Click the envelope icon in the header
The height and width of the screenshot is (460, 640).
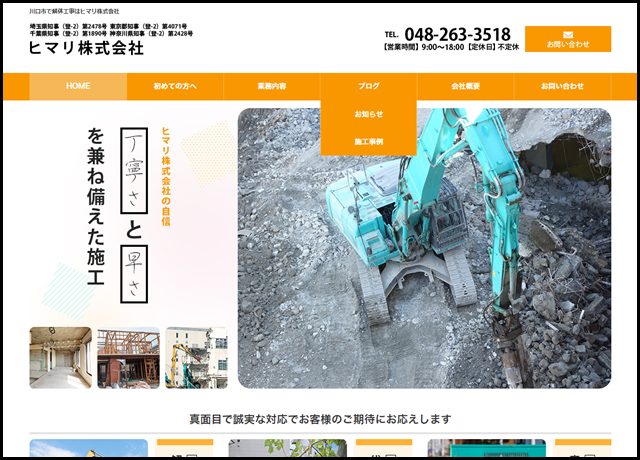click(567, 33)
